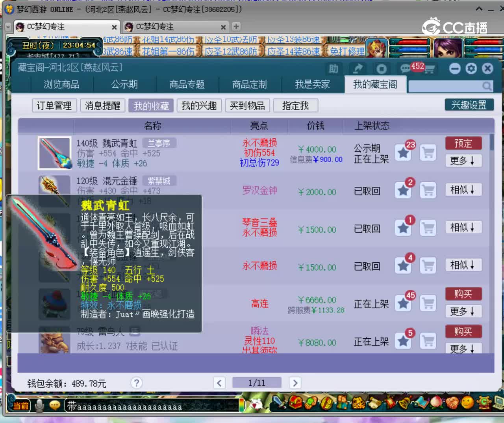Click the search magnifier icon
This screenshot has height=423, width=504.
tap(487, 86)
